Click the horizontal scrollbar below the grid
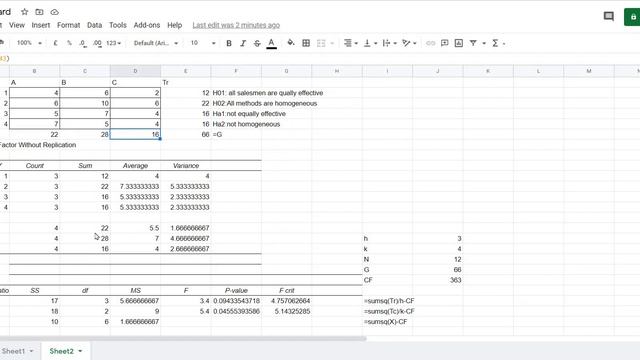This screenshot has width=640, height=360. click(183, 338)
